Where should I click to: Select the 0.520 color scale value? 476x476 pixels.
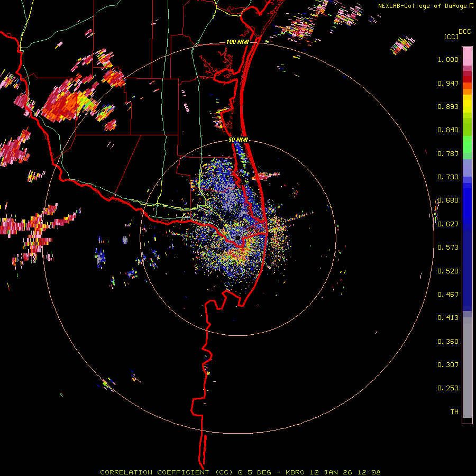[448, 271]
